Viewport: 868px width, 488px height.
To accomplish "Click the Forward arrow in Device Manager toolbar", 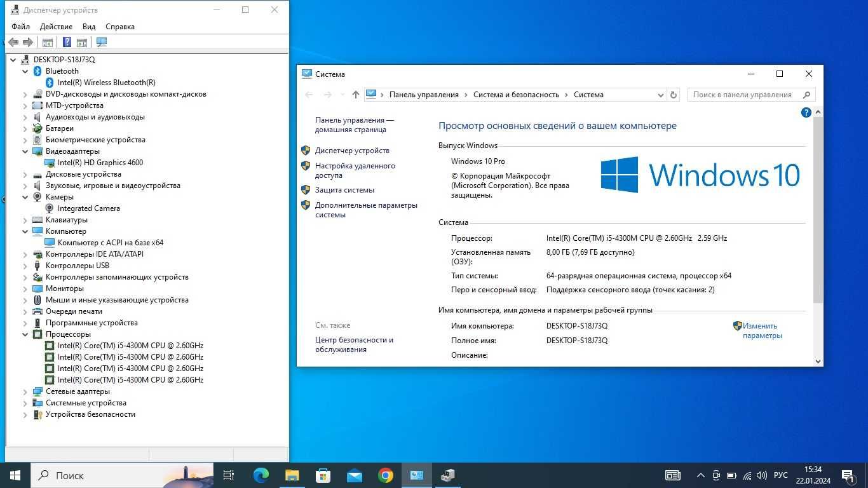I will click(x=27, y=43).
